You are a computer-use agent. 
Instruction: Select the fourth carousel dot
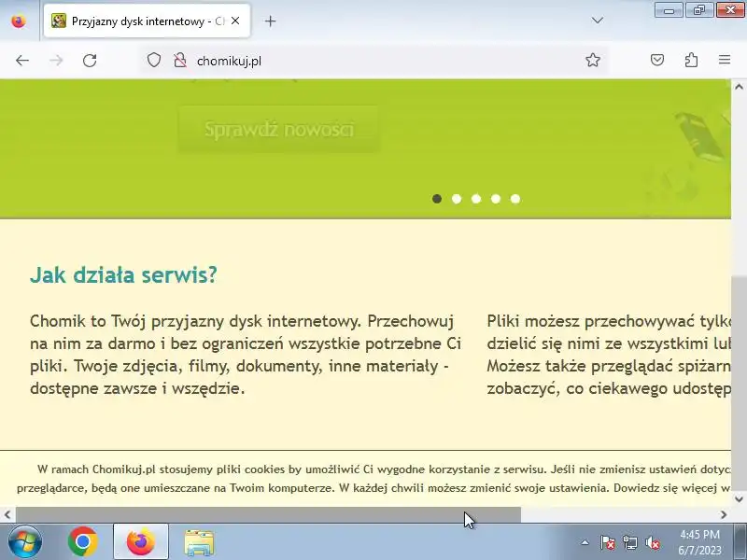496,199
